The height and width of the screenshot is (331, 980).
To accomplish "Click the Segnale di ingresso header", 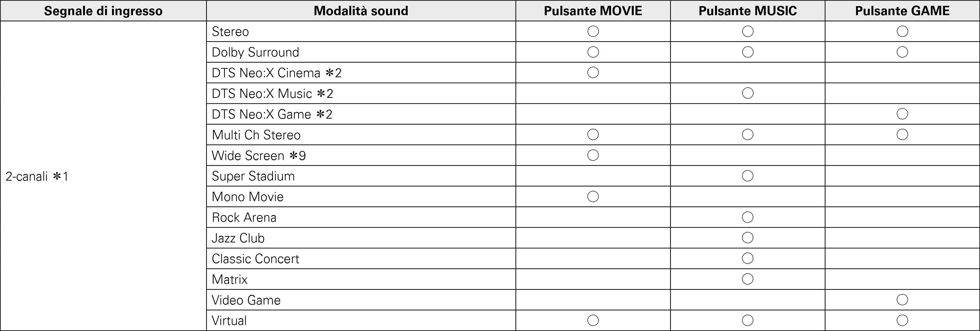I will pyautogui.click(x=103, y=11).
